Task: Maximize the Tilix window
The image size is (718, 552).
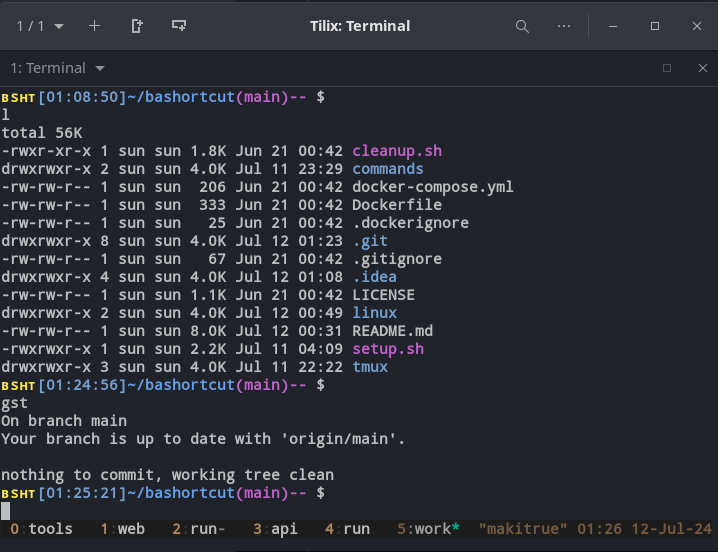Action: click(x=655, y=26)
